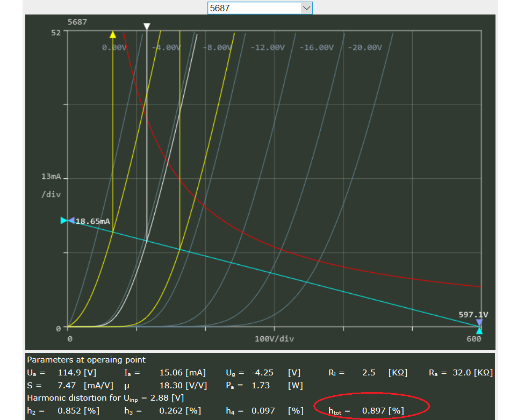Click the -20.00V grid curve label
The width and height of the screenshot is (510, 420).
[365, 47]
